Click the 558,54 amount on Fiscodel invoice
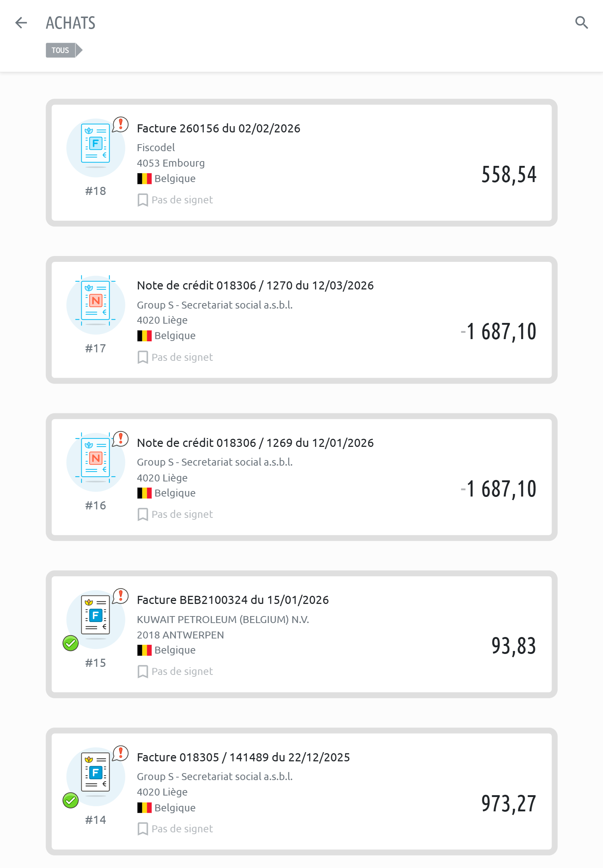This screenshot has width=603, height=868. pos(509,175)
